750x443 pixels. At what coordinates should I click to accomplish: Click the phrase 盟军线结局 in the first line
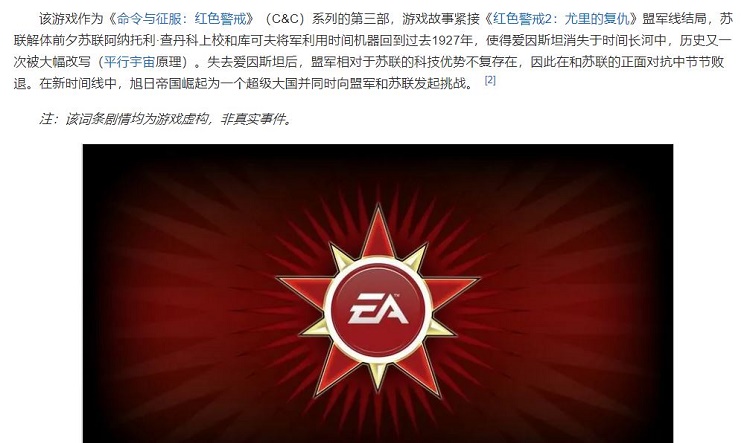674,19
